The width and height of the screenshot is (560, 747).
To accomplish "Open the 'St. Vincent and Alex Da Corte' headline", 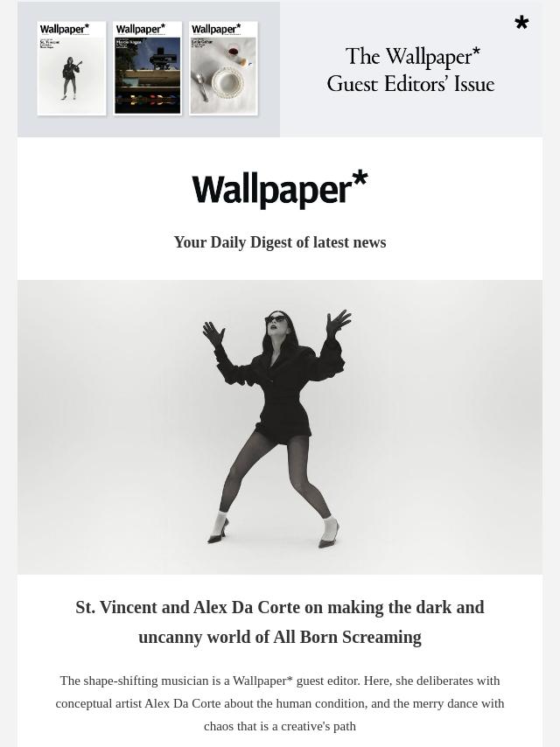I will coord(280,622).
